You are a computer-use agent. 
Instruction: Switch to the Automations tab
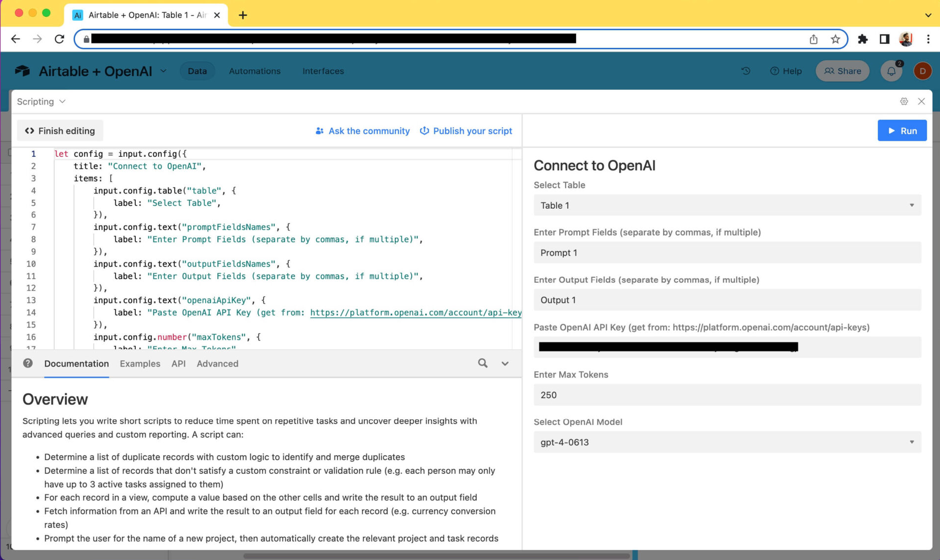click(254, 71)
